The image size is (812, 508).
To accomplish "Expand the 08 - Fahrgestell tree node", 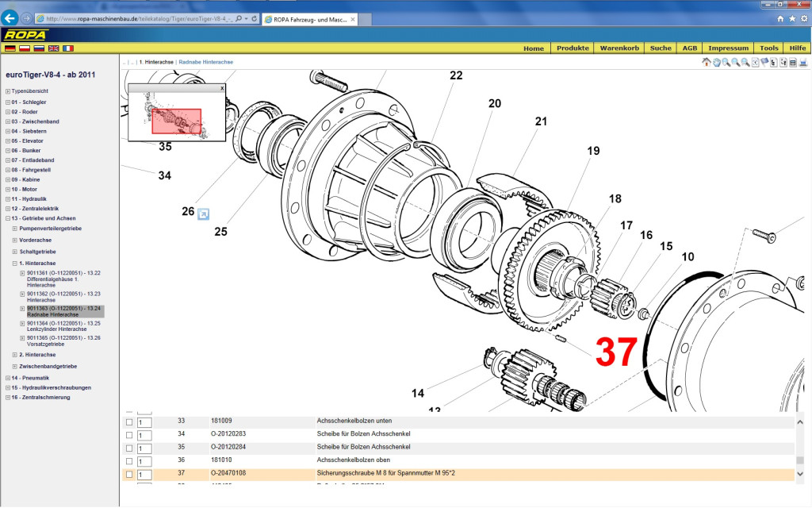I will (8, 170).
